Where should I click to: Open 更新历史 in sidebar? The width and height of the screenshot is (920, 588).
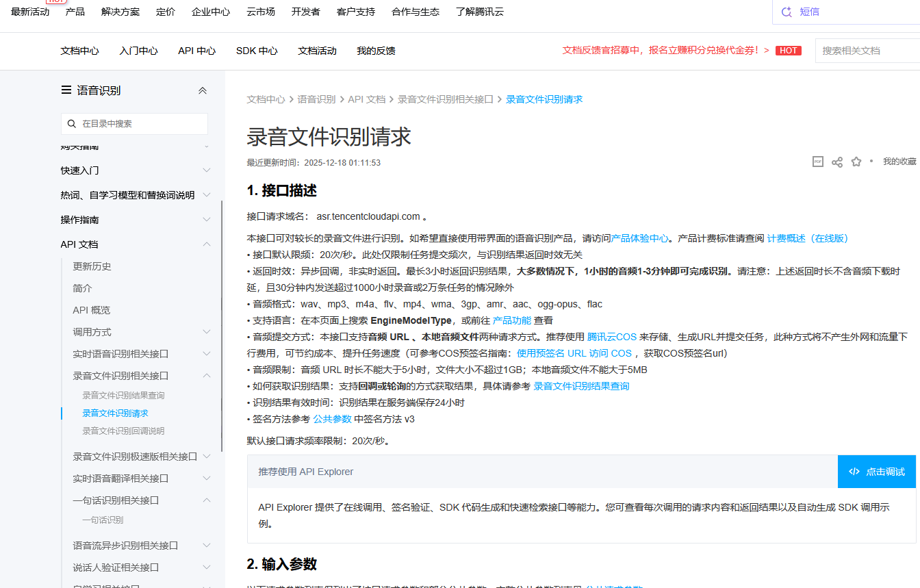coord(92,266)
